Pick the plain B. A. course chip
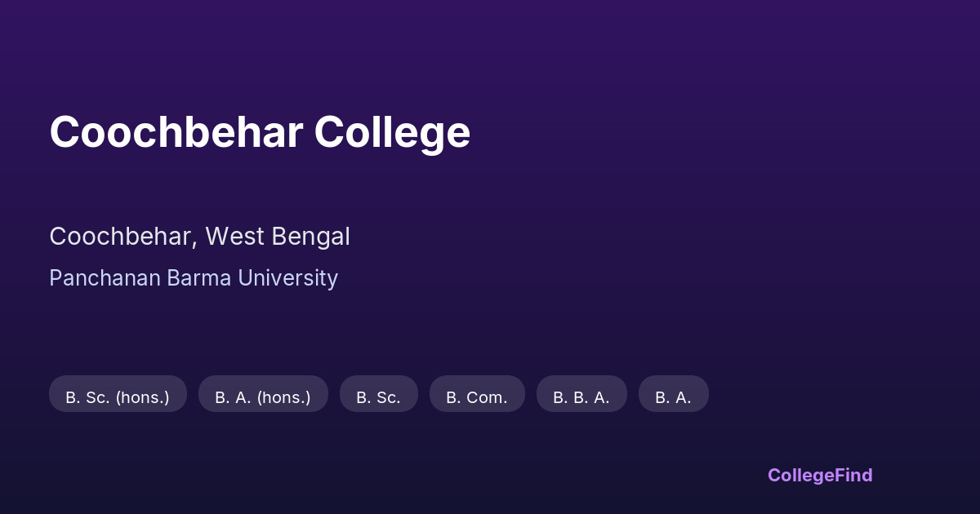The width and height of the screenshot is (980, 514). click(x=673, y=397)
